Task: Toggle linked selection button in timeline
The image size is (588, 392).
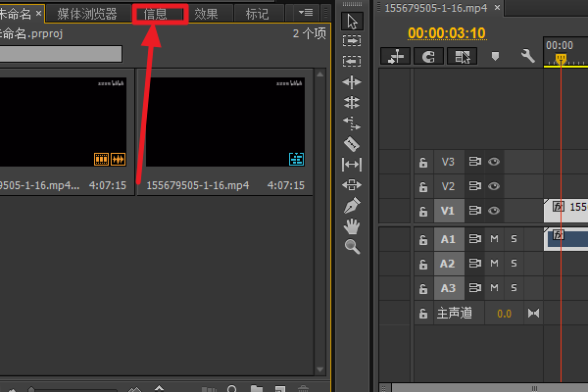Action: (x=462, y=57)
